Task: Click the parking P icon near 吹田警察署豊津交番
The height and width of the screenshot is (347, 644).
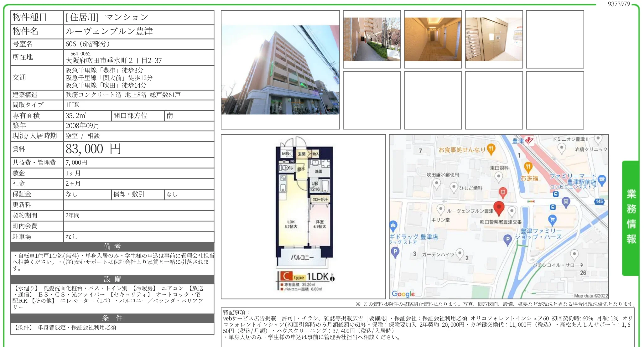Action: (507, 240)
